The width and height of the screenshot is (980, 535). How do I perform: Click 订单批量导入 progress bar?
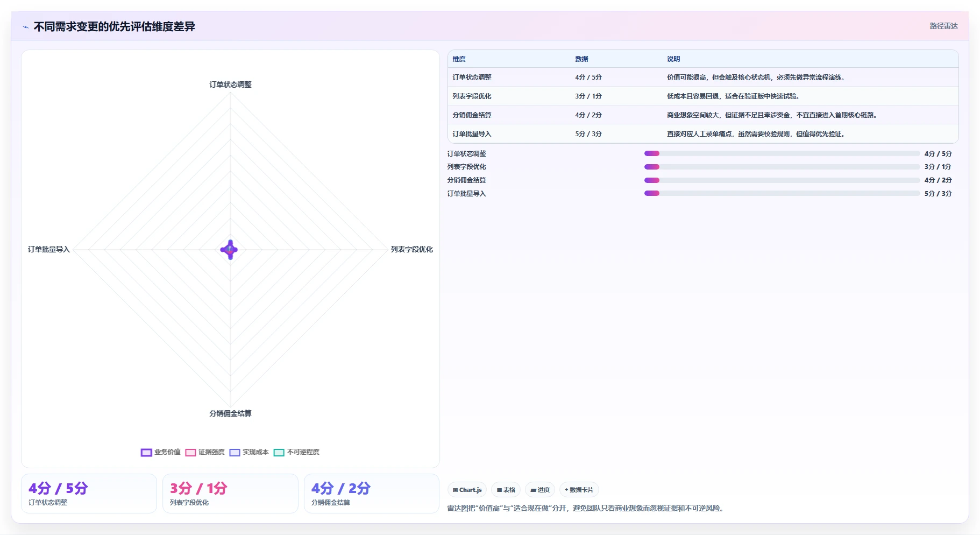782,193
